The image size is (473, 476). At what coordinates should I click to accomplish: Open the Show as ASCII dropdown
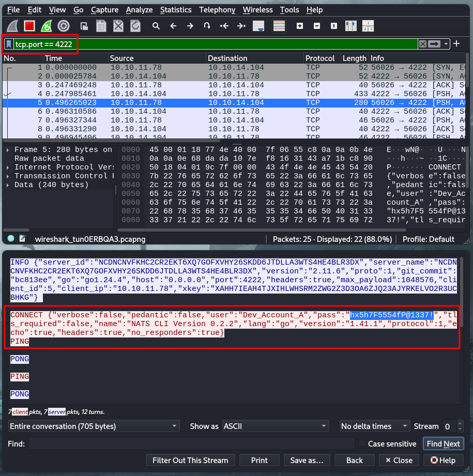point(275,426)
